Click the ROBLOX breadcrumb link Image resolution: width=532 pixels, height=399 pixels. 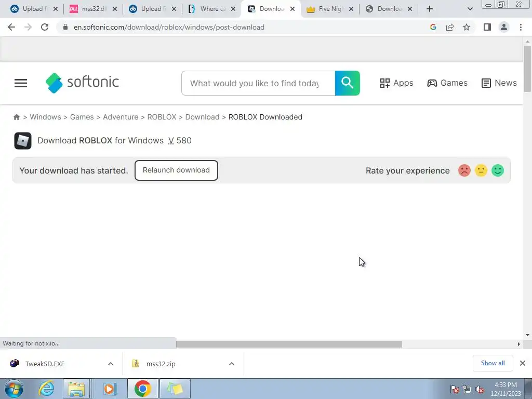click(x=162, y=117)
